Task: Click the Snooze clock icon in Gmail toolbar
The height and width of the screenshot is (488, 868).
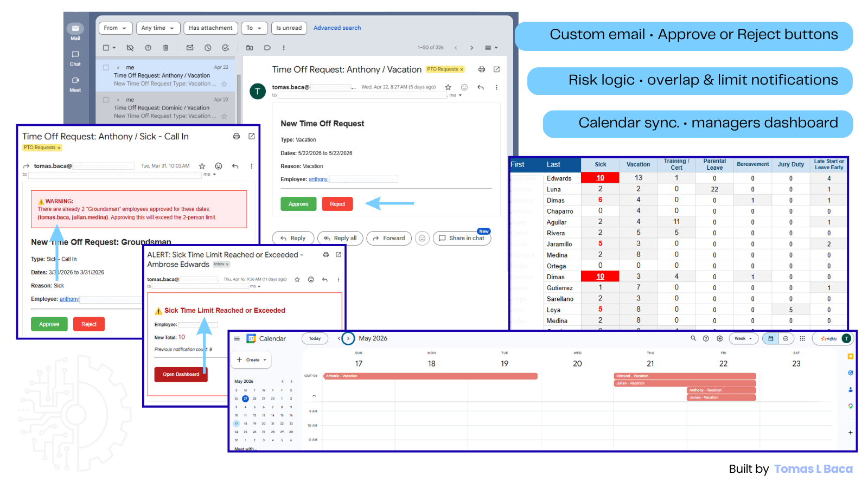Action: [x=208, y=48]
